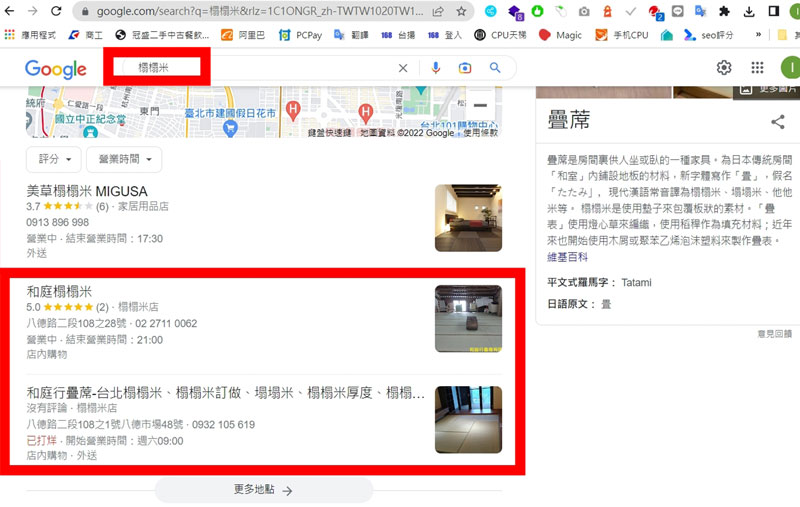The width and height of the screenshot is (800, 507).
Task: Click the Google logo
Action: click(56, 69)
